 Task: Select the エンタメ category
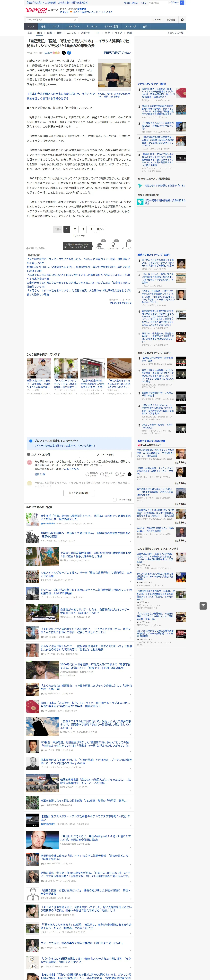(71, 33)
